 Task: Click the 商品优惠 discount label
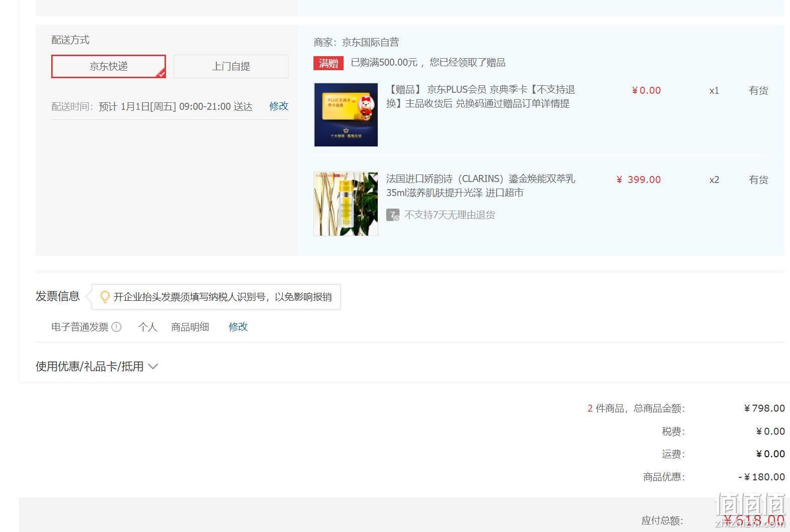tap(664, 477)
